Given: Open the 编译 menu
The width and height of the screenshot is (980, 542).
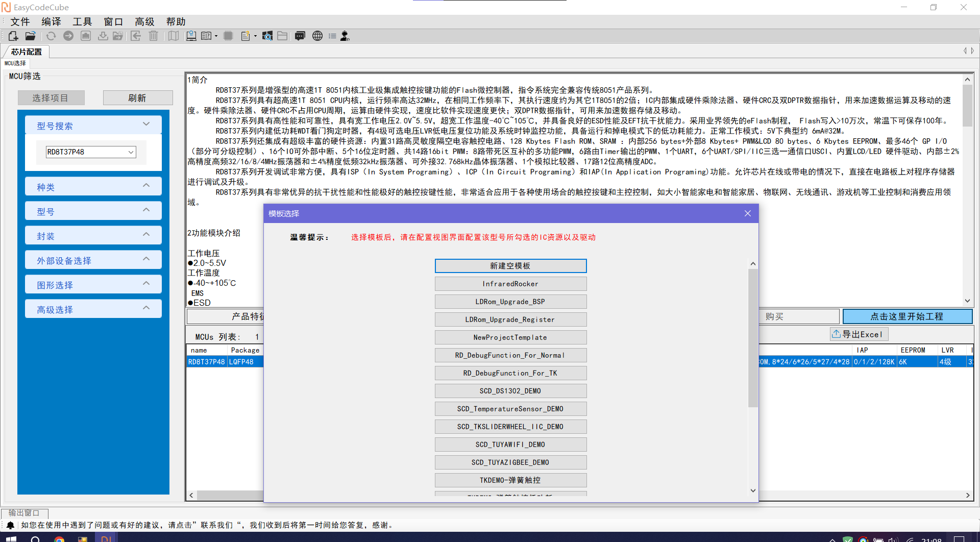Looking at the screenshot, I should (x=51, y=21).
